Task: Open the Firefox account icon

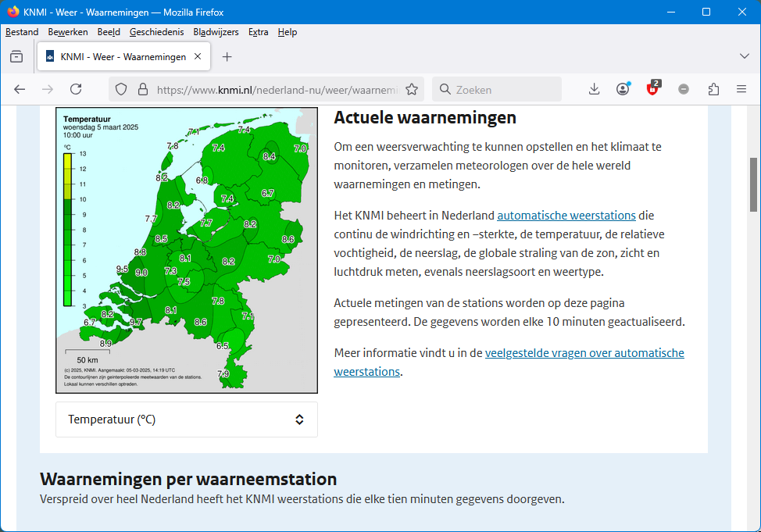Action: coord(623,89)
